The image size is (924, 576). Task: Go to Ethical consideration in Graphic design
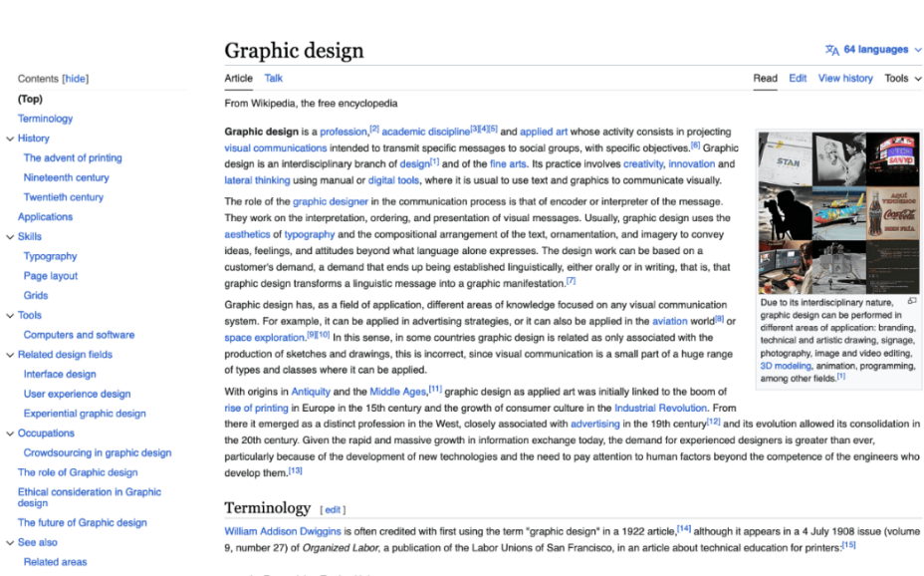coord(89,497)
